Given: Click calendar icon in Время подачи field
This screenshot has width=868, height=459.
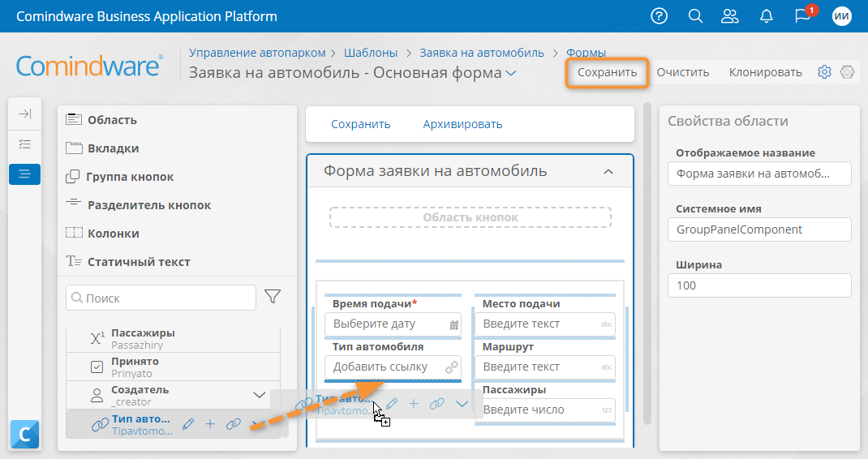Looking at the screenshot, I should click(454, 325).
